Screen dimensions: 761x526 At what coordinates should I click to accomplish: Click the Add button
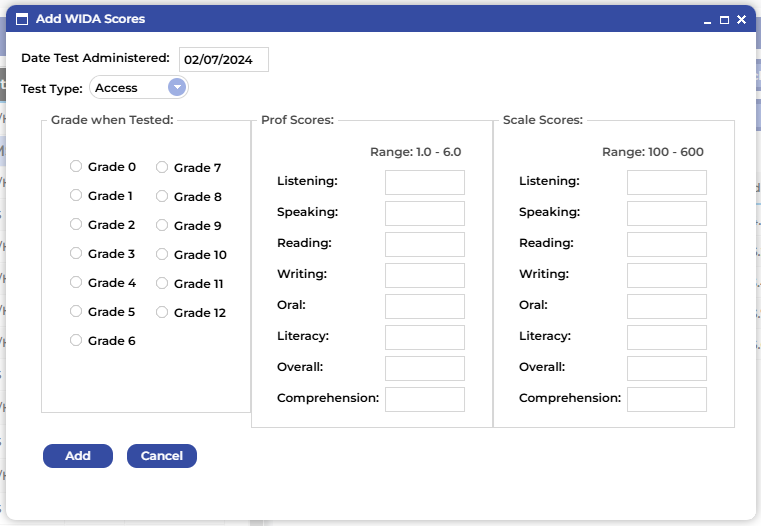[x=78, y=456]
